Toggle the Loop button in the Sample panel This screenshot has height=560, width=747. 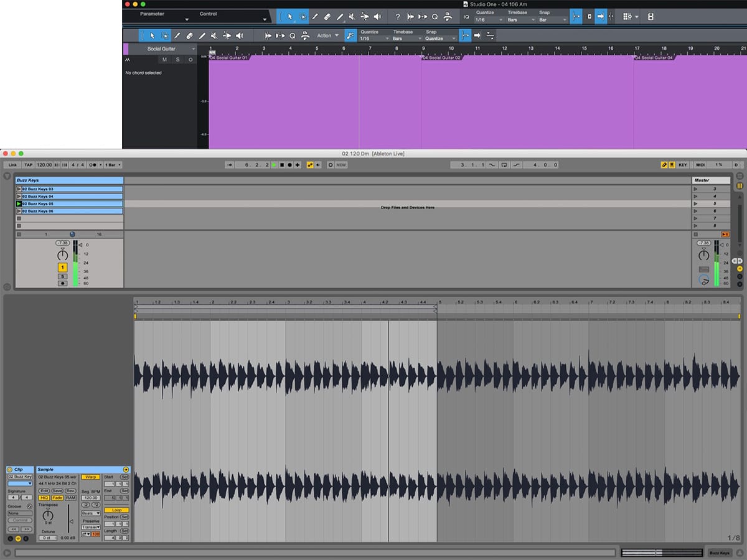[116, 510]
